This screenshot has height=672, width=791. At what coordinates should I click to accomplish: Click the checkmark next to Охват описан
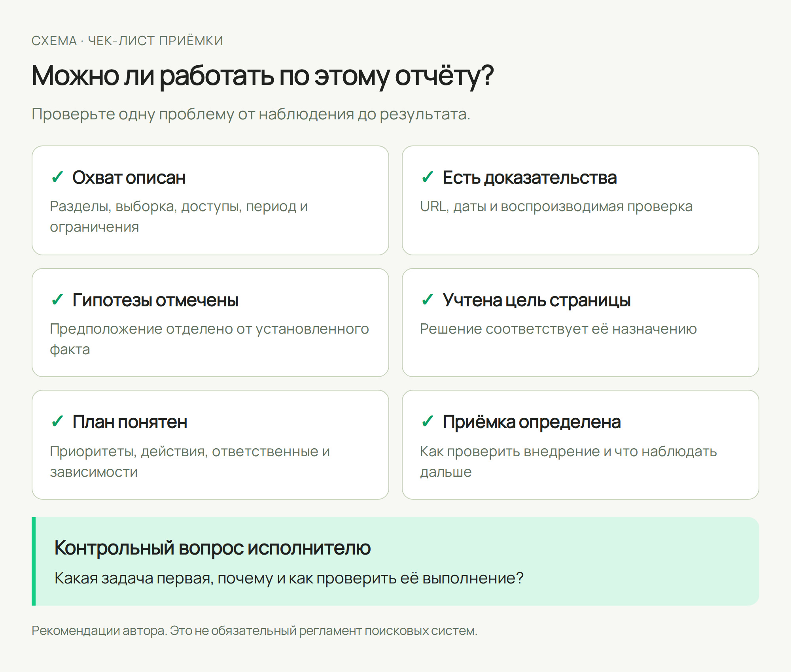pyautogui.click(x=57, y=177)
